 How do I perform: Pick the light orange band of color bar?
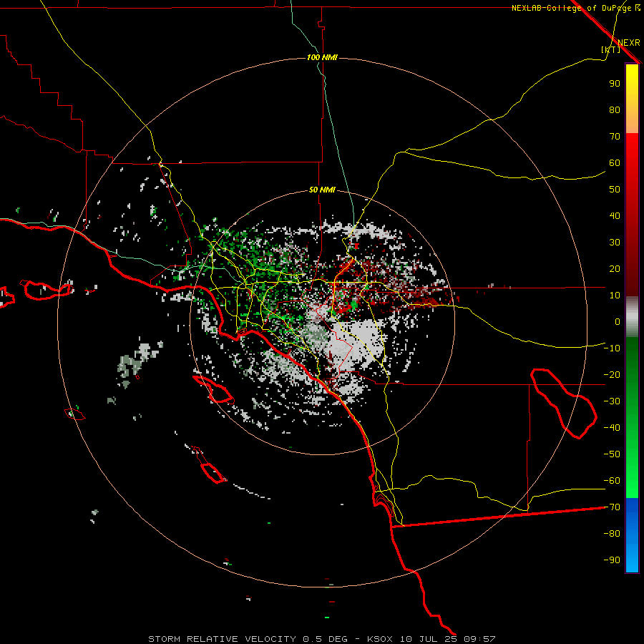pyautogui.click(x=632, y=123)
